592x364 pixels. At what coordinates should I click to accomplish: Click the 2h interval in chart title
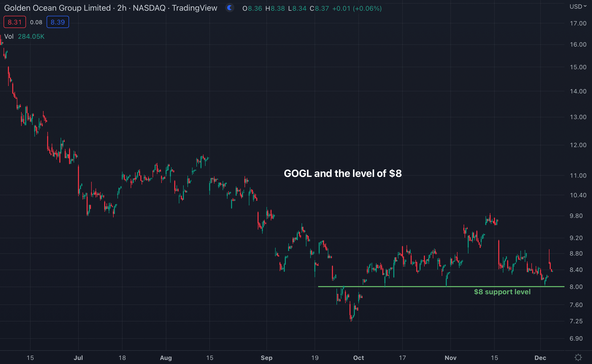click(122, 8)
